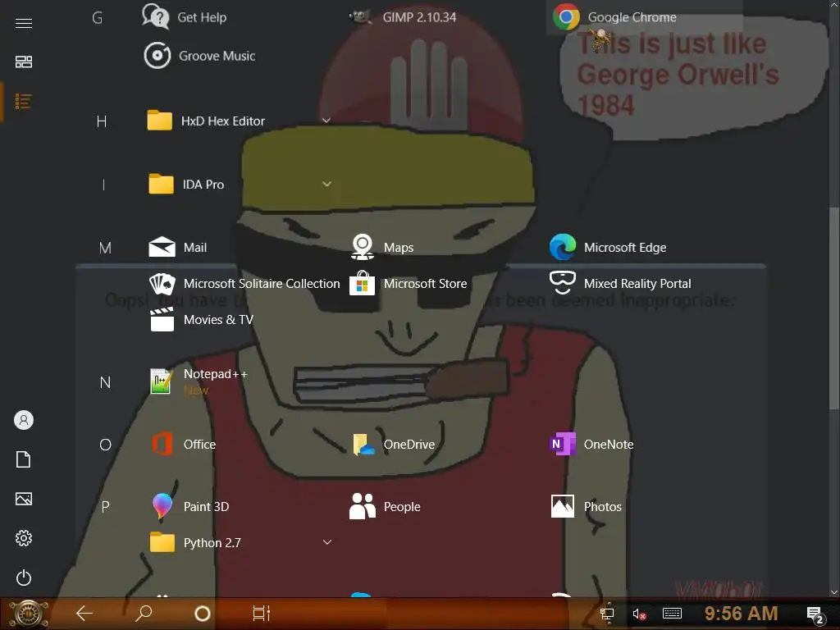840x630 pixels.
Task: Launch Google Chrome icon
Action: (x=566, y=16)
